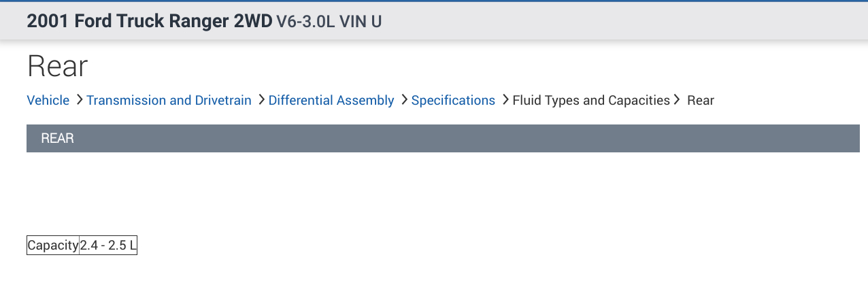Collapse the gray REAR section header
The image size is (868, 285).
pos(442,139)
